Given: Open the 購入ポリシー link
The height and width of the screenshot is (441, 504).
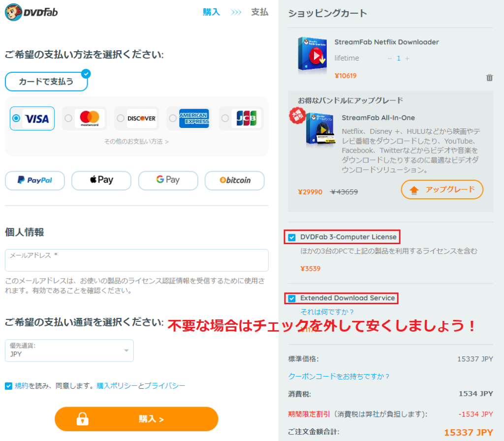Looking at the screenshot, I should [117, 386].
